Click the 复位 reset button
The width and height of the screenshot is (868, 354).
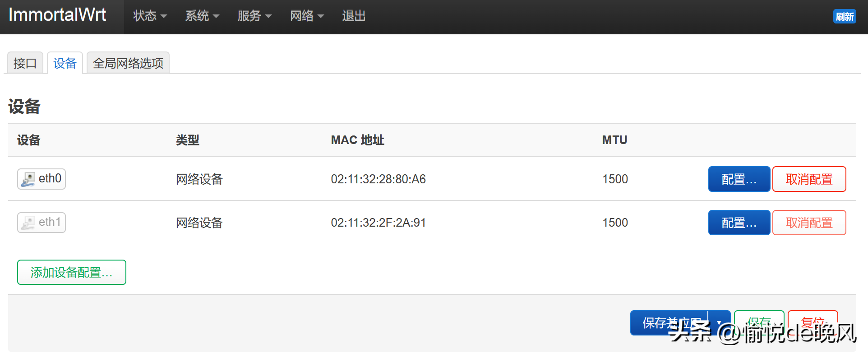[x=813, y=323]
